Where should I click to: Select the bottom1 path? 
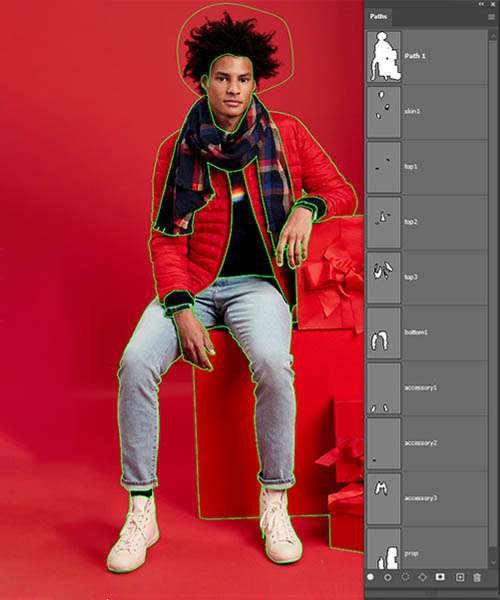tap(427, 333)
